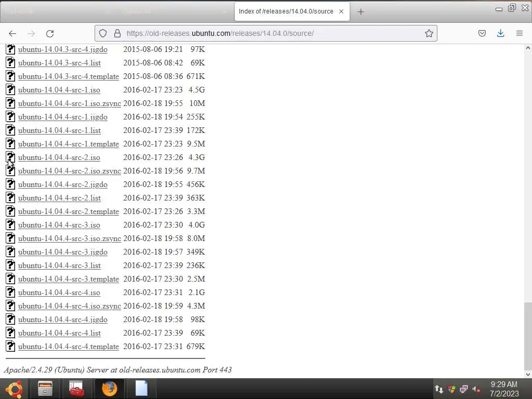Click the 2016-02-18 19:59 timestamp

click(153, 306)
